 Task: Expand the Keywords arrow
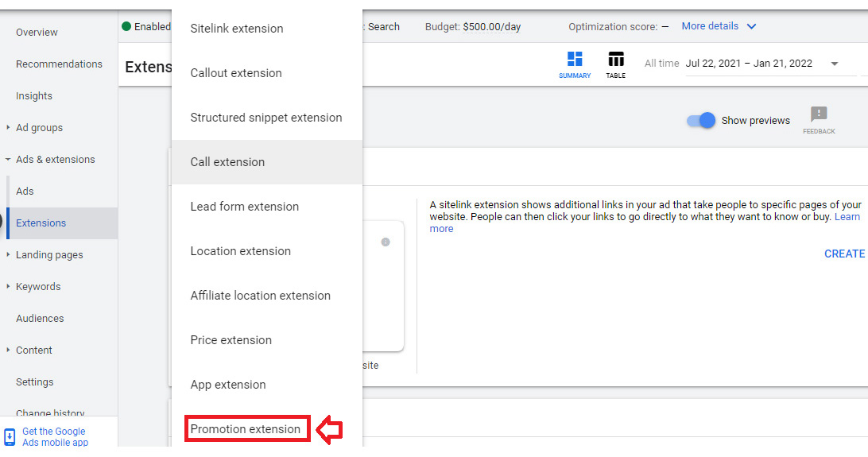point(8,287)
